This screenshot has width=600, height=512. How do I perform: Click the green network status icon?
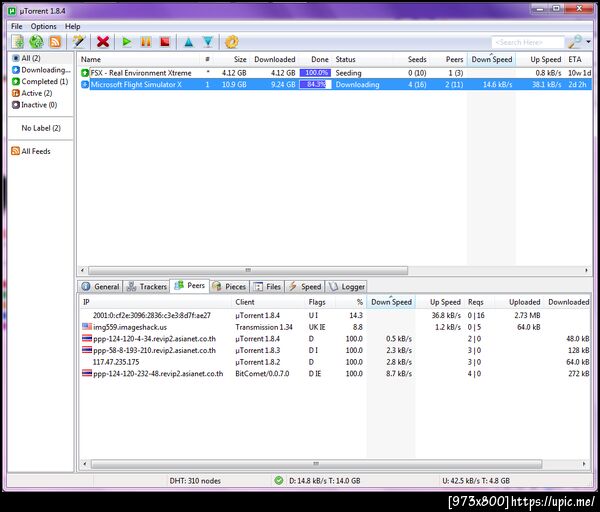[x=279, y=480]
